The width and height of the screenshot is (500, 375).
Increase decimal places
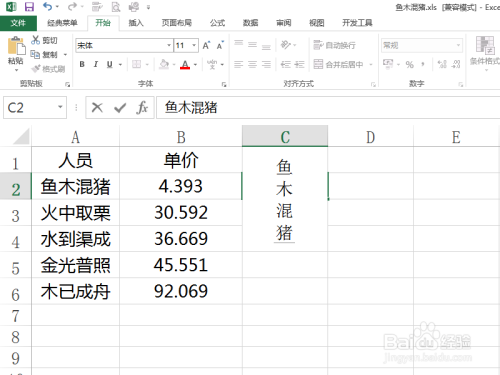(442, 64)
